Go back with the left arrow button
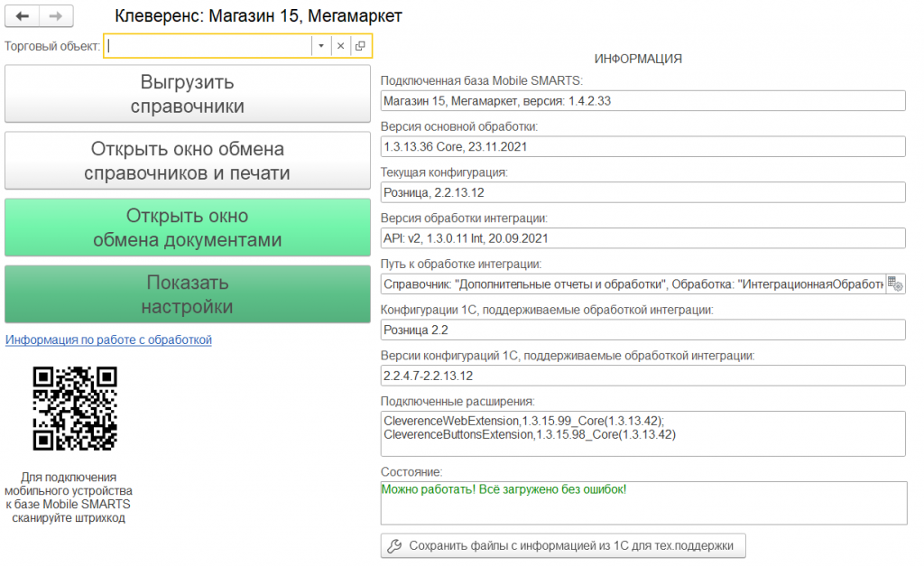 (x=23, y=16)
